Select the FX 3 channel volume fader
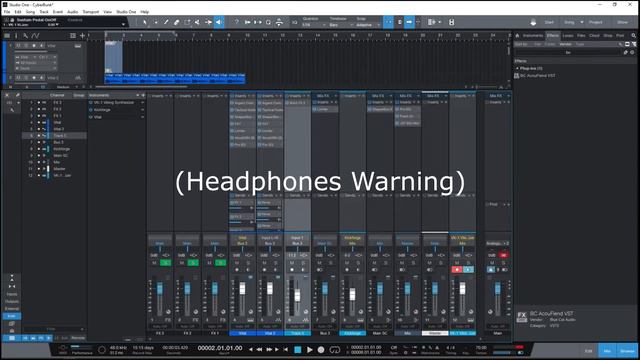Viewport: 640px width, 360px height. pos(160,289)
